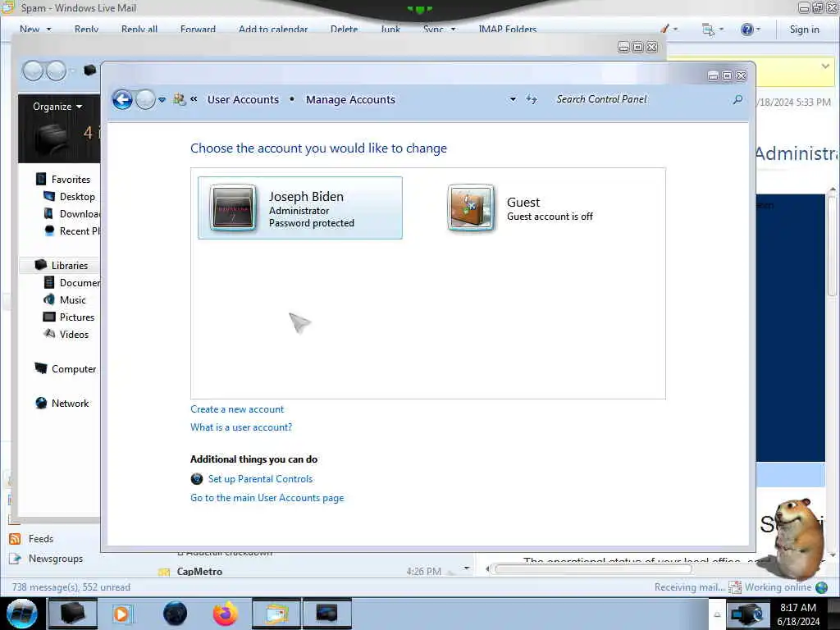Click Reply in Windows Live Mail toolbar

[86, 29]
